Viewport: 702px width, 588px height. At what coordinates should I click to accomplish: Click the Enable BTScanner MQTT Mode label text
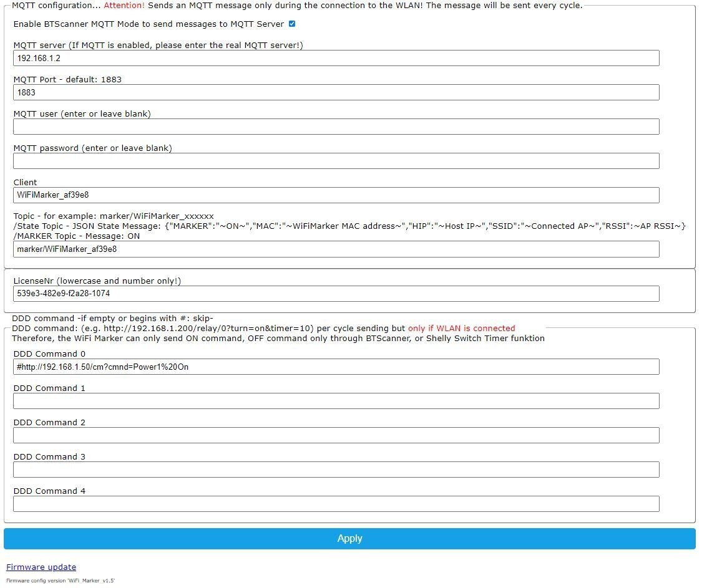[x=149, y=24]
